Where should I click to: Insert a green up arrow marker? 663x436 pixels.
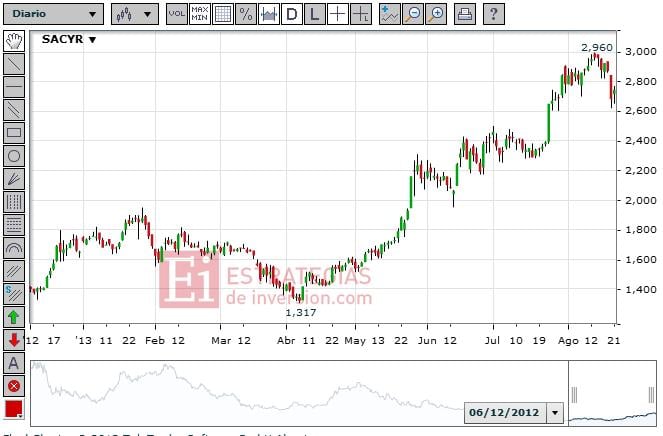(14, 316)
